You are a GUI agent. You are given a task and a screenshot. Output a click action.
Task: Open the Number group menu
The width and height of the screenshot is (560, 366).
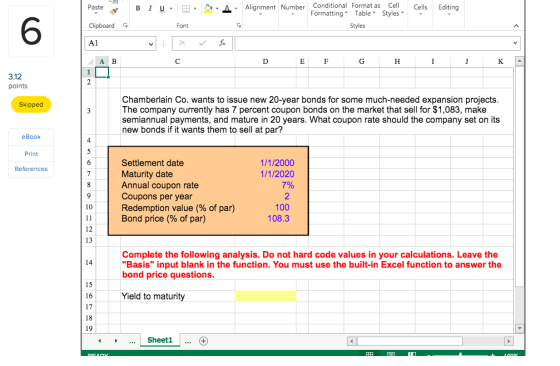point(292,9)
